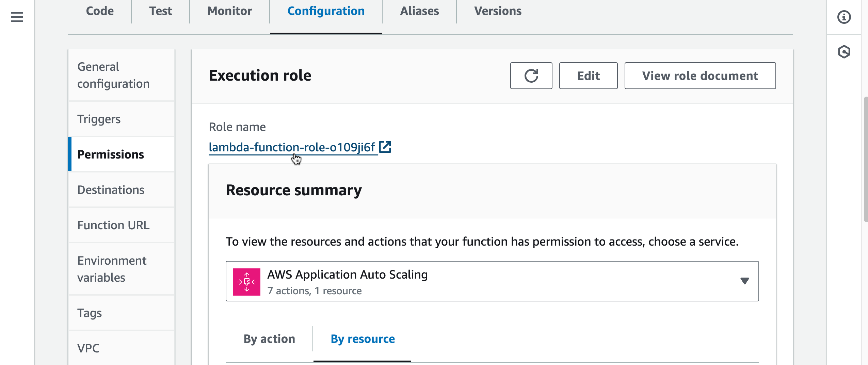The height and width of the screenshot is (365, 868).
Task: Open the info panel icon
Action: click(x=844, y=17)
